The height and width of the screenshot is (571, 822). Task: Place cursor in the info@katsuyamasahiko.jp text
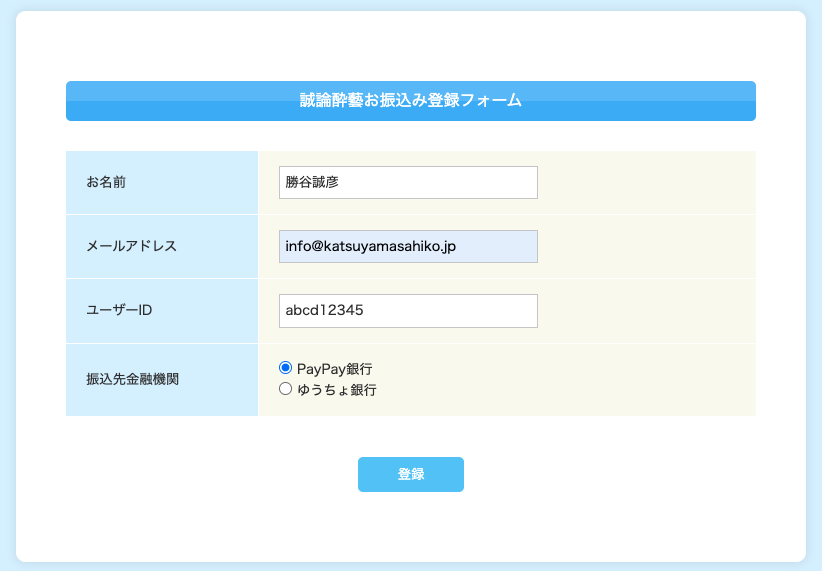pyautogui.click(x=371, y=246)
